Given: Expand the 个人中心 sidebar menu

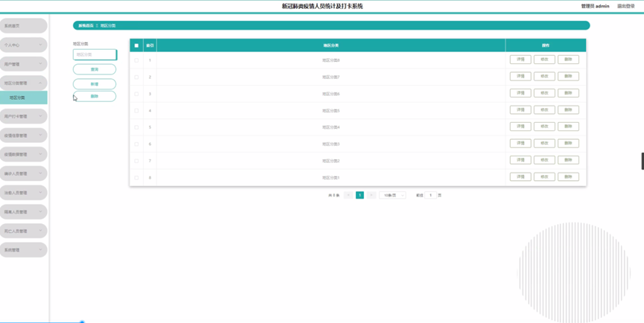Looking at the screenshot, I should click(23, 45).
